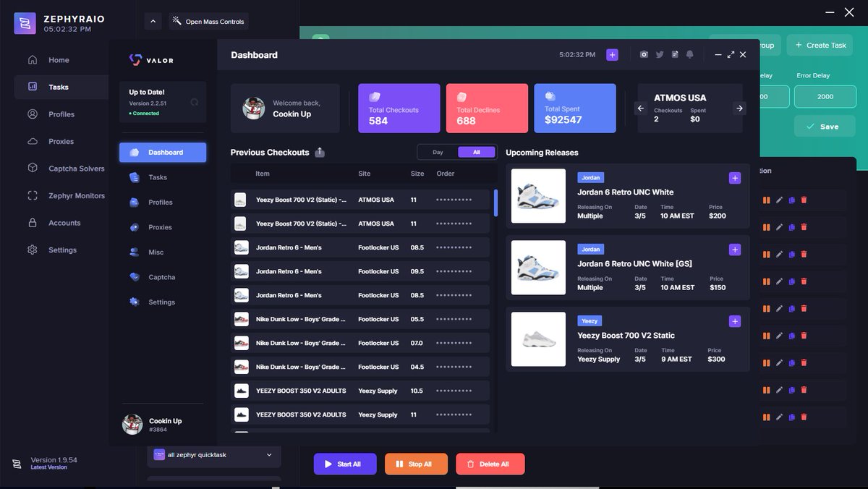Add Jordan 6 Retro UNC White [GS] release
Image resolution: width=868 pixels, height=489 pixels.
735,250
